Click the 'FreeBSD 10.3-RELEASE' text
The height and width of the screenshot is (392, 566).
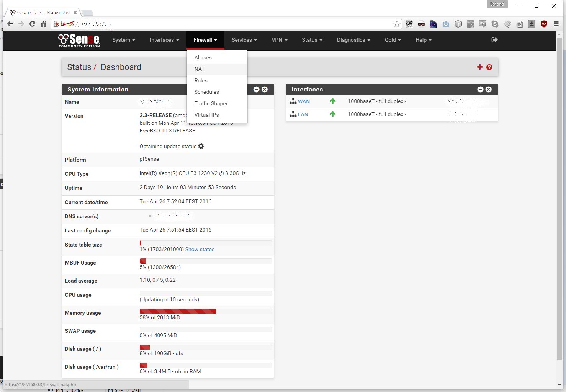pos(167,131)
